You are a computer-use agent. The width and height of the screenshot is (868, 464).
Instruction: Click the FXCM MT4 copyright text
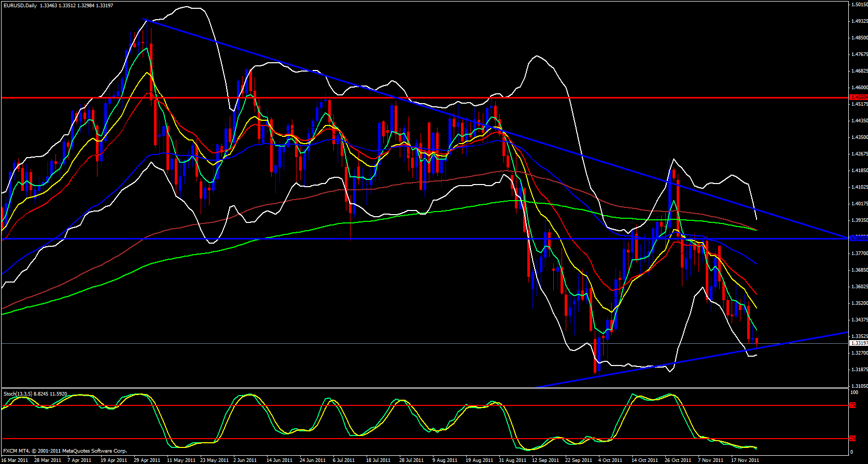pos(65,451)
